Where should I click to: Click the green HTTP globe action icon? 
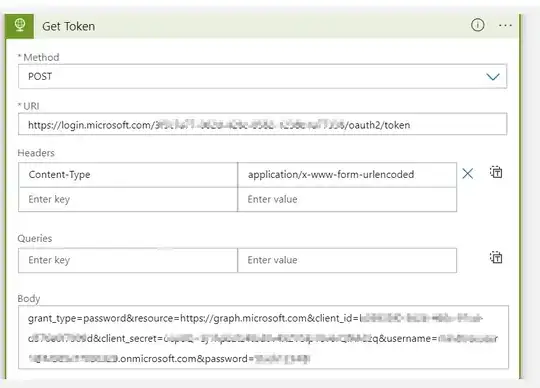click(x=19, y=26)
